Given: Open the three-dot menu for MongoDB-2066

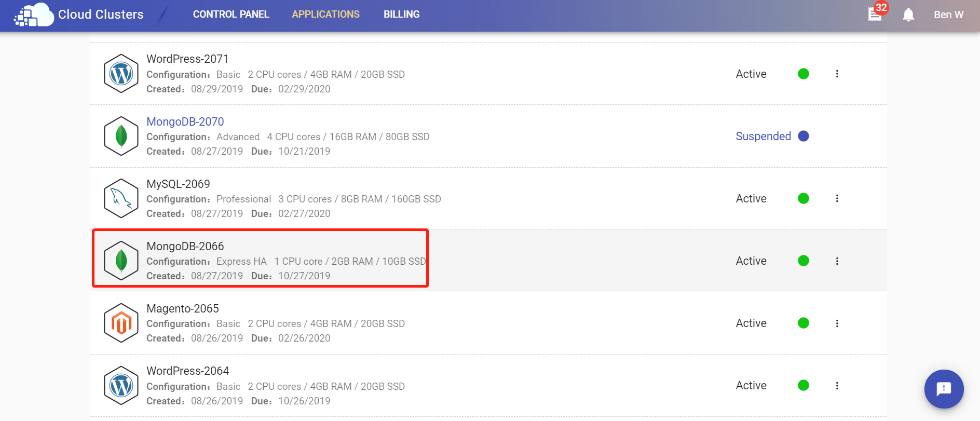Looking at the screenshot, I should click(x=837, y=261).
